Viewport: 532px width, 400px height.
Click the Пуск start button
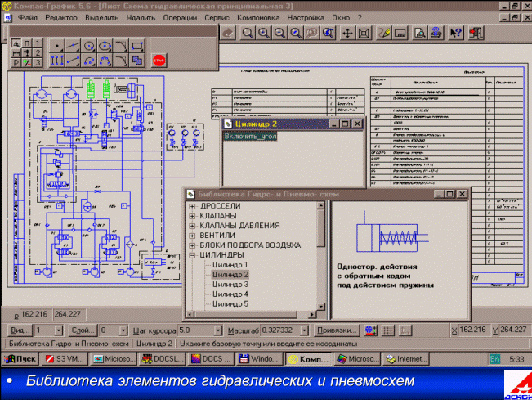click(21, 359)
